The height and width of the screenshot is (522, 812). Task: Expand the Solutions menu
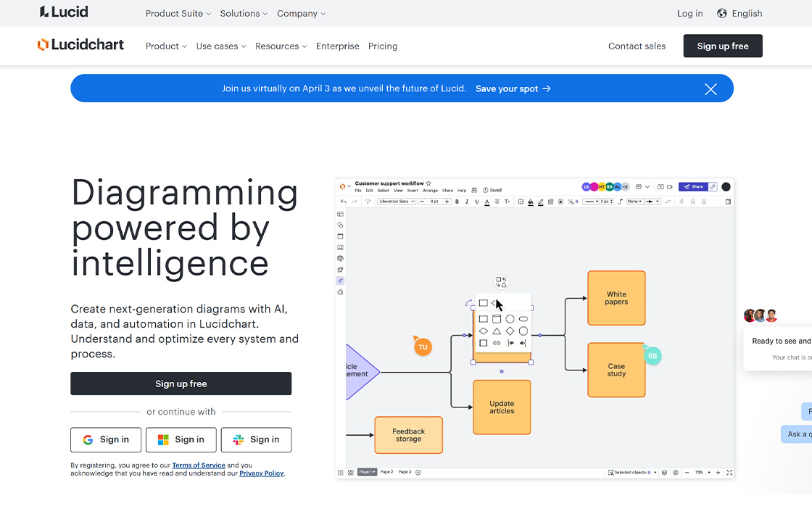coord(244,14)
